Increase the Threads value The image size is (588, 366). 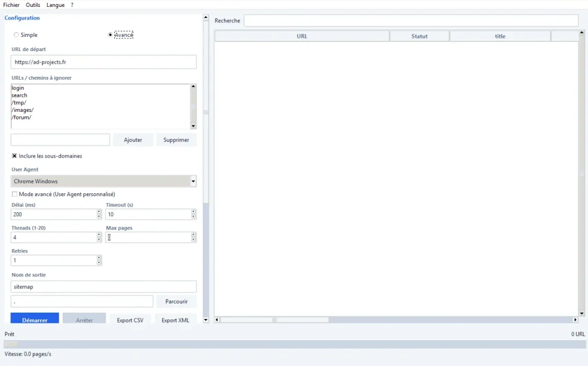99,235
